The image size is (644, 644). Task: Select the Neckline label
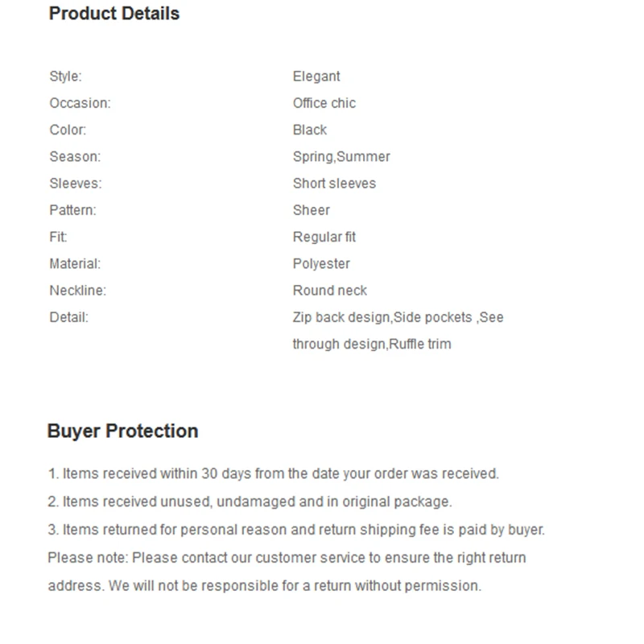77,291
